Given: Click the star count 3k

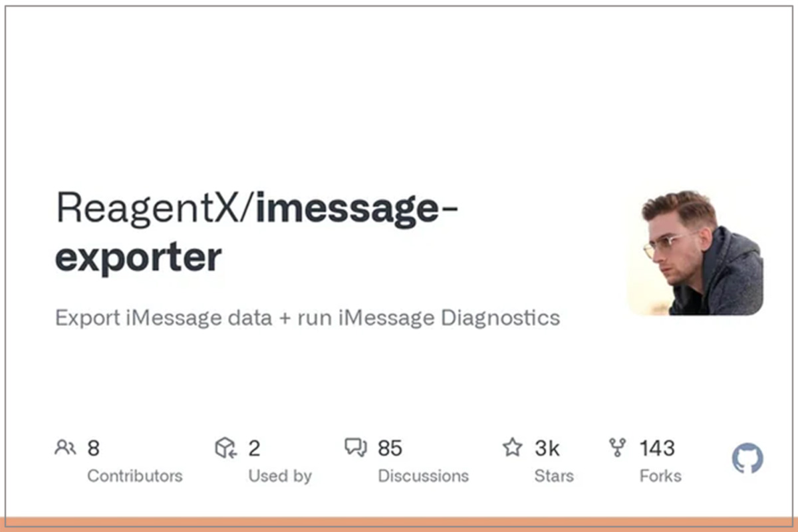Looking at the screenshot, I should [x=547, y=448].
